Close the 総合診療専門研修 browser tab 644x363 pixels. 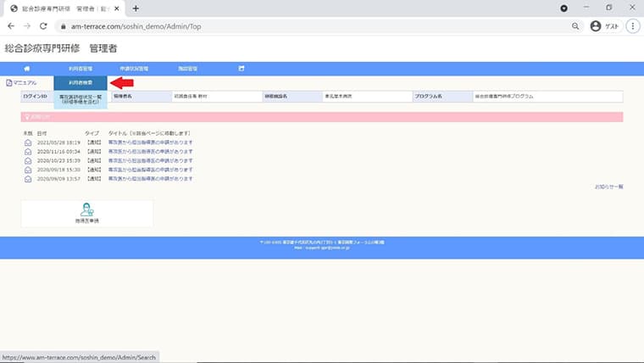coord(116,8)
